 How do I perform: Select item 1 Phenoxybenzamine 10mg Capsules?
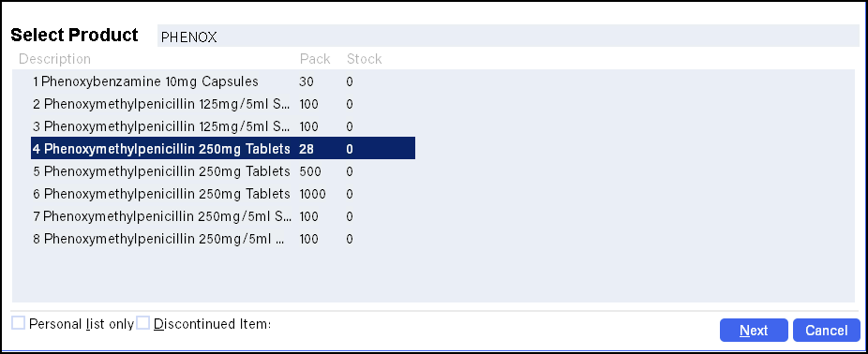point(223,81)
